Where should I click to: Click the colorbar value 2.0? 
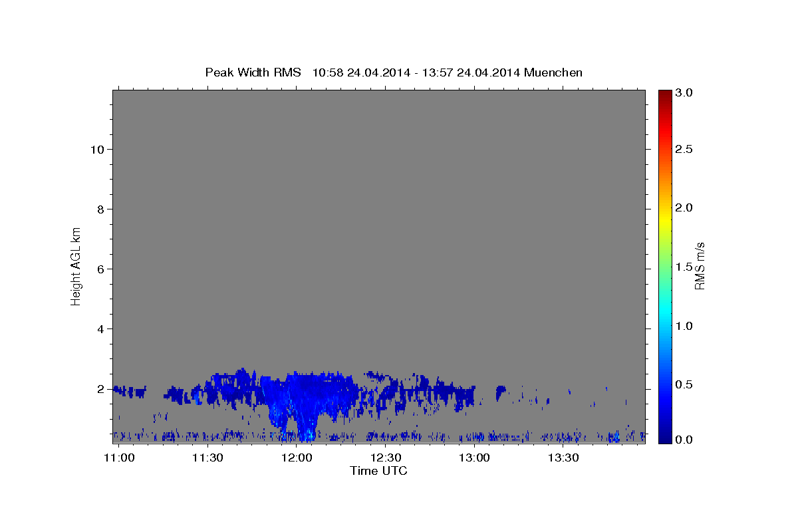(x=684, y=208)
